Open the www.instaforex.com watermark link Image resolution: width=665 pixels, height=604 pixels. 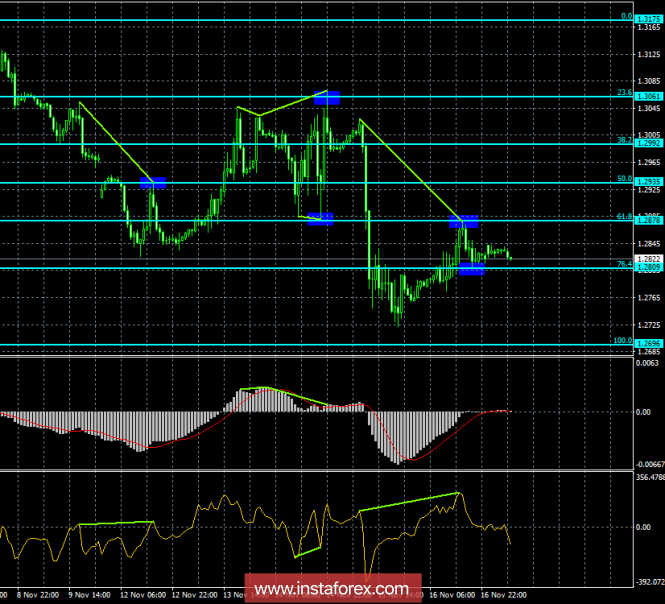332,587
